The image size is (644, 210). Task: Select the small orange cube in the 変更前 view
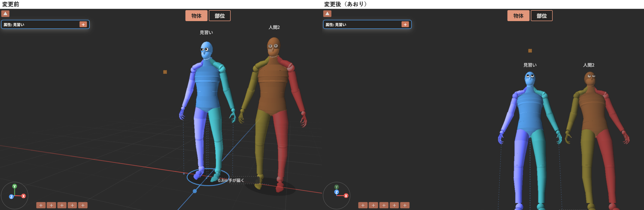165,72
